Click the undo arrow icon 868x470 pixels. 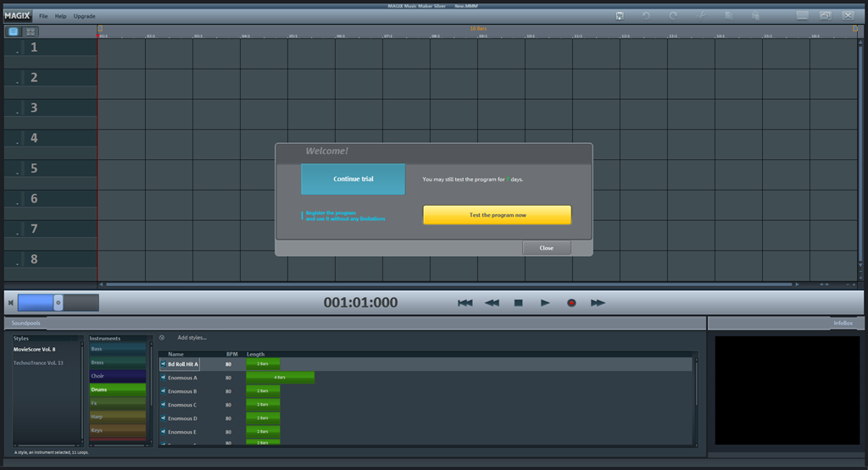(646, 16)
